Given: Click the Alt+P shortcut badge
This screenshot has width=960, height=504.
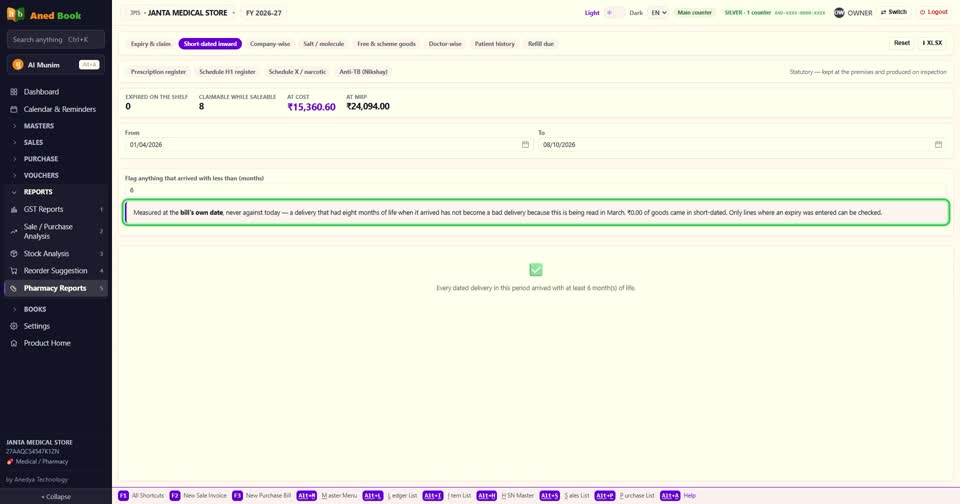Looking at the screenshot, I should 604,495.
